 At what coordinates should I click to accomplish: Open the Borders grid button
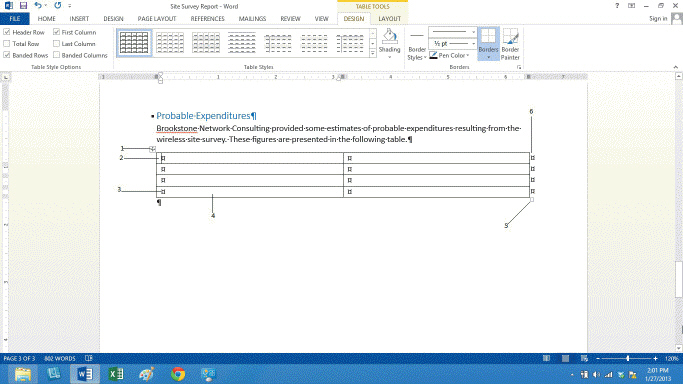tap(488, 44)
